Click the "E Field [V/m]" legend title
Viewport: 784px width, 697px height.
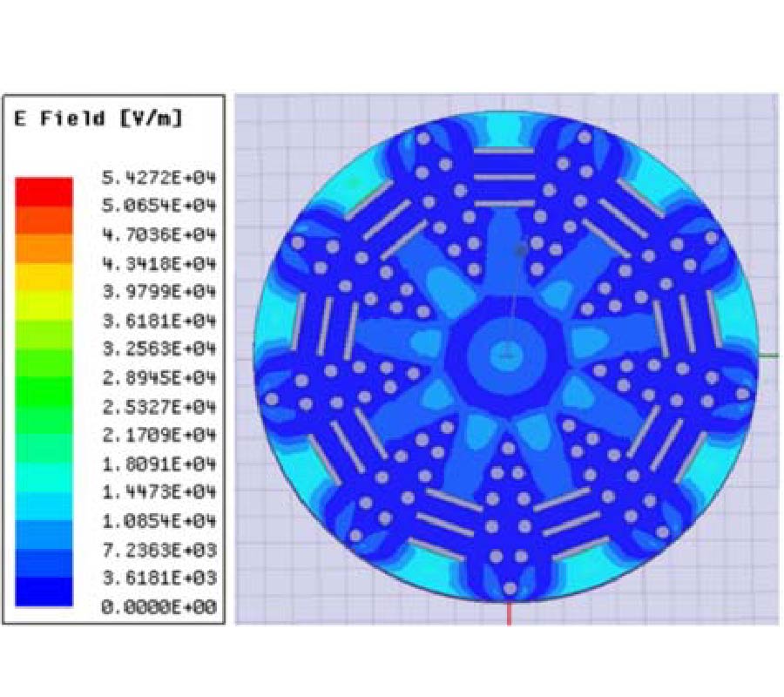coord(98,119)
